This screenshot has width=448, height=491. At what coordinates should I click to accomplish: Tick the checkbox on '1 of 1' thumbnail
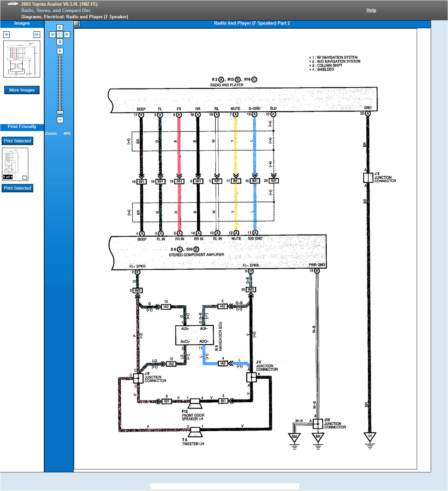pyautogui.click(x=25, y=177)
